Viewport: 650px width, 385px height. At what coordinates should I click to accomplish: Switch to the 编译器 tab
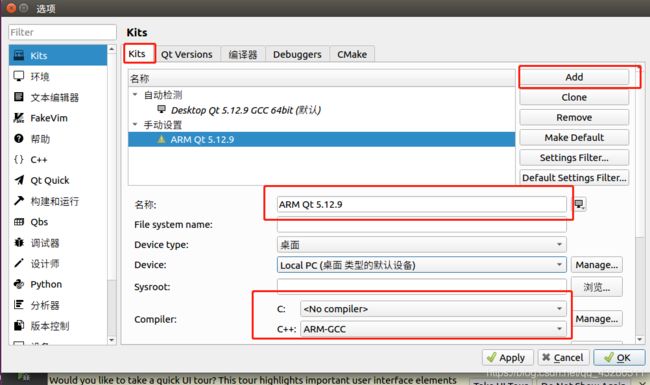click(x=243, y=54)
